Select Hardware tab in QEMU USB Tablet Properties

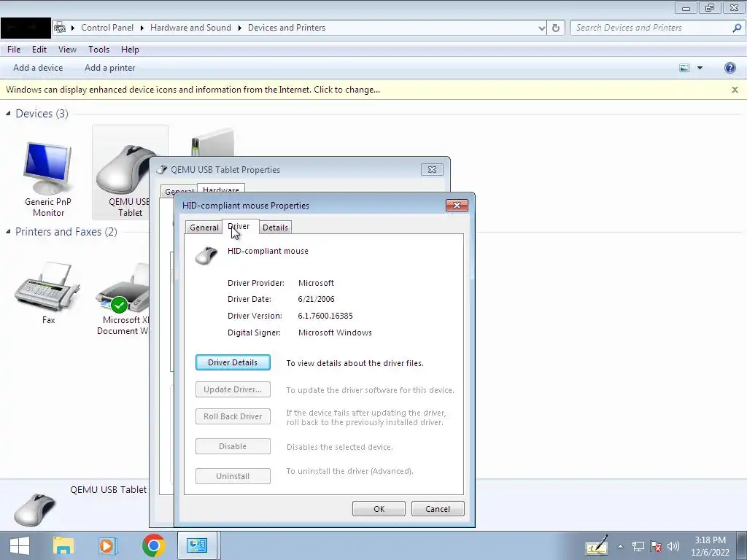click(220, 189)
